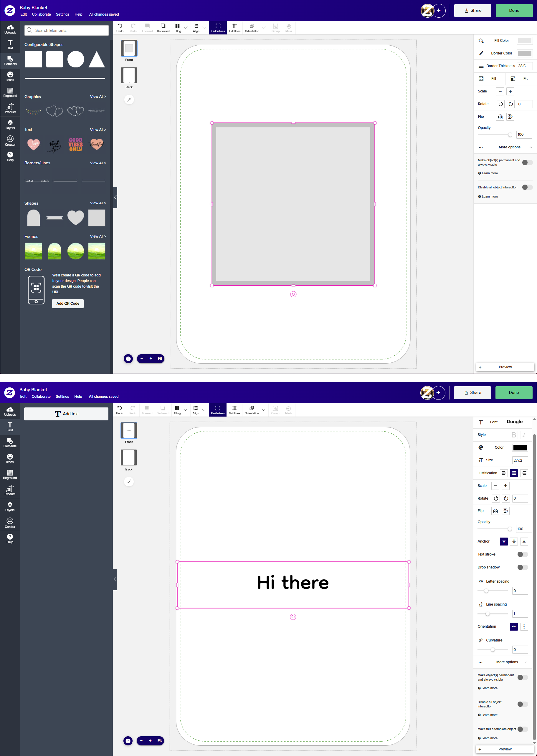Expand Graphics View All

point(98,97)
